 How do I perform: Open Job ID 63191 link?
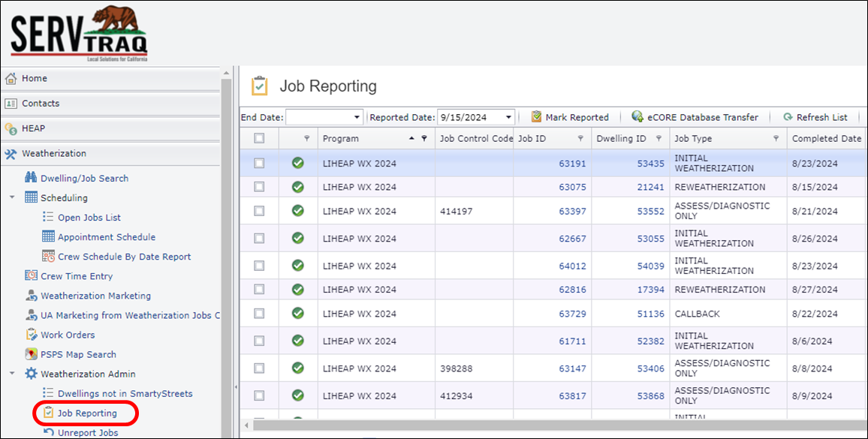point(572,164)
